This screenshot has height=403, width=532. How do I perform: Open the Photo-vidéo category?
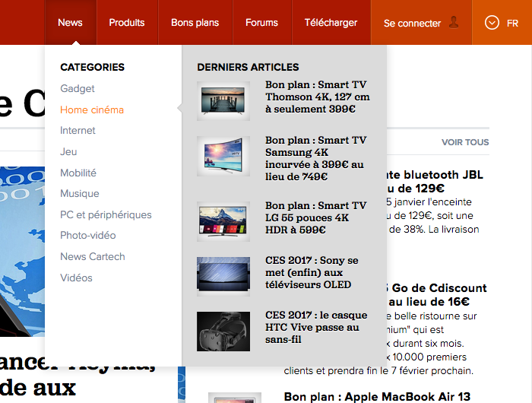click(x=87, y=236)
